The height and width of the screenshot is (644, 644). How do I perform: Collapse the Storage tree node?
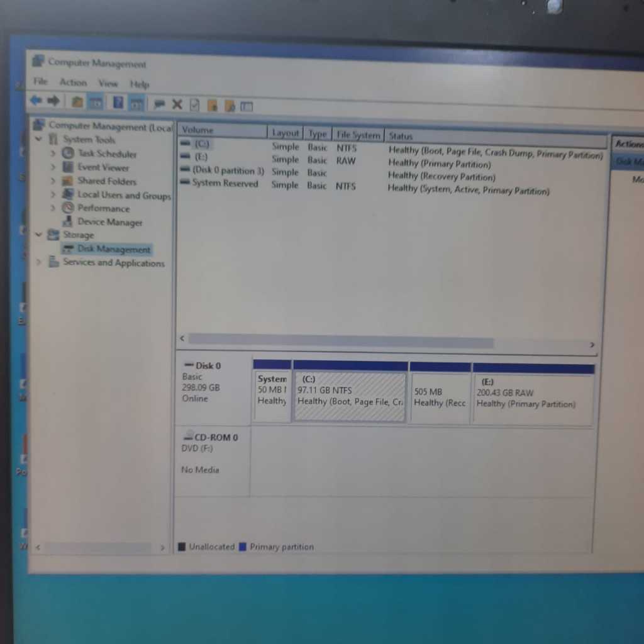[x=39, y=235]
